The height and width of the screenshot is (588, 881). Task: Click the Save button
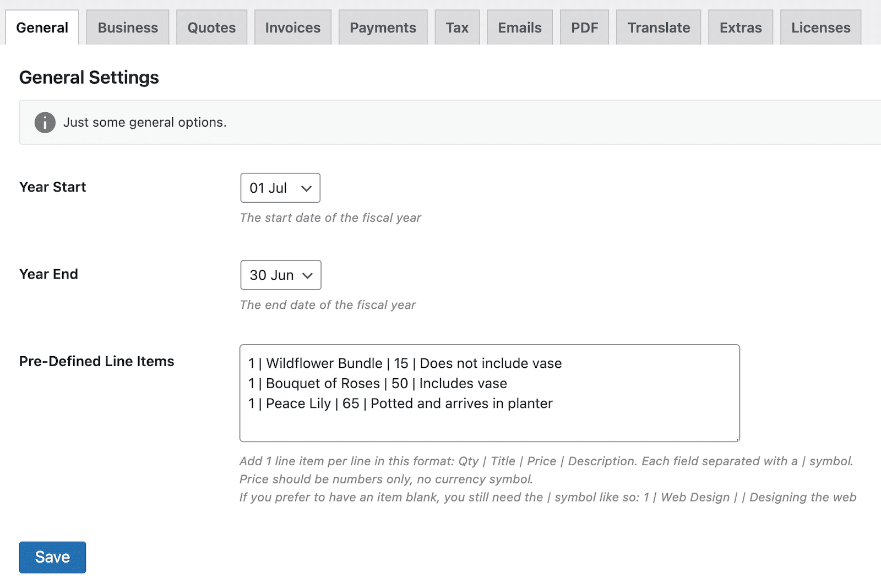coord(52,557)
